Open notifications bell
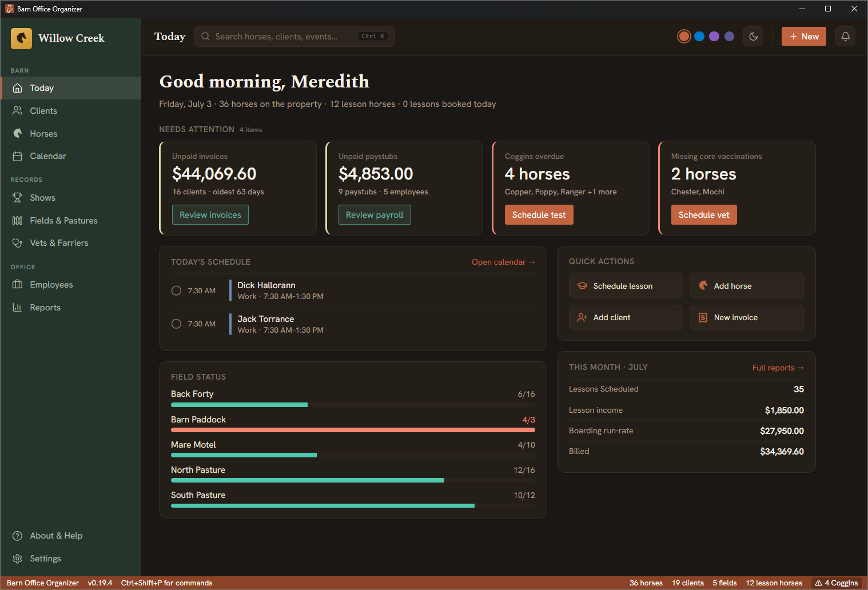This screenshot has height=590, width=868. click(845, 37)
